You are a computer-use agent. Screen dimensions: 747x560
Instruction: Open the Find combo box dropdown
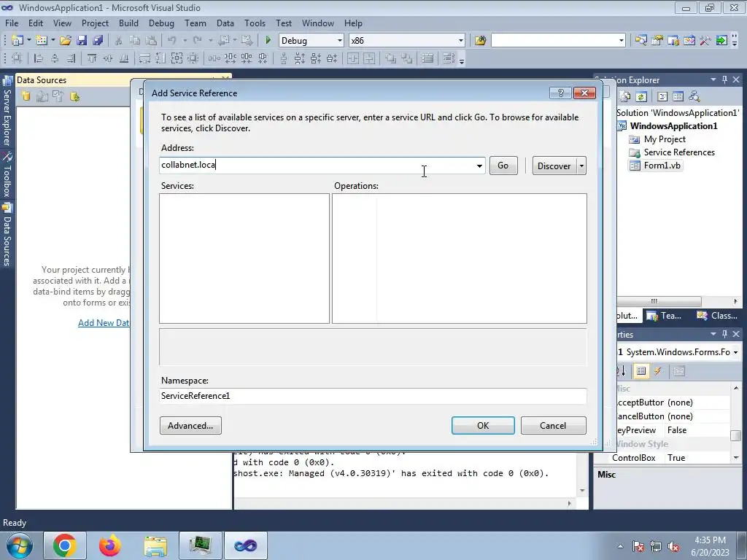coord(622,41)
